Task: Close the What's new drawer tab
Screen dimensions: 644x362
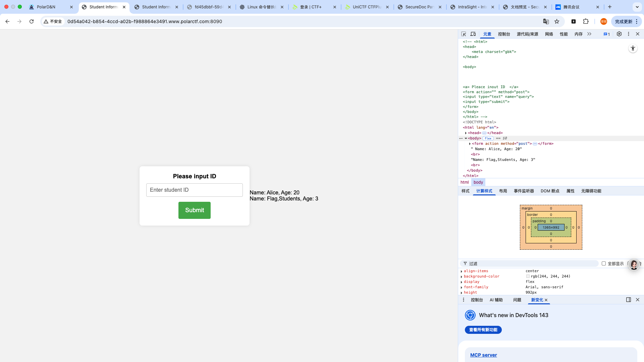Action: coord(546,300)
